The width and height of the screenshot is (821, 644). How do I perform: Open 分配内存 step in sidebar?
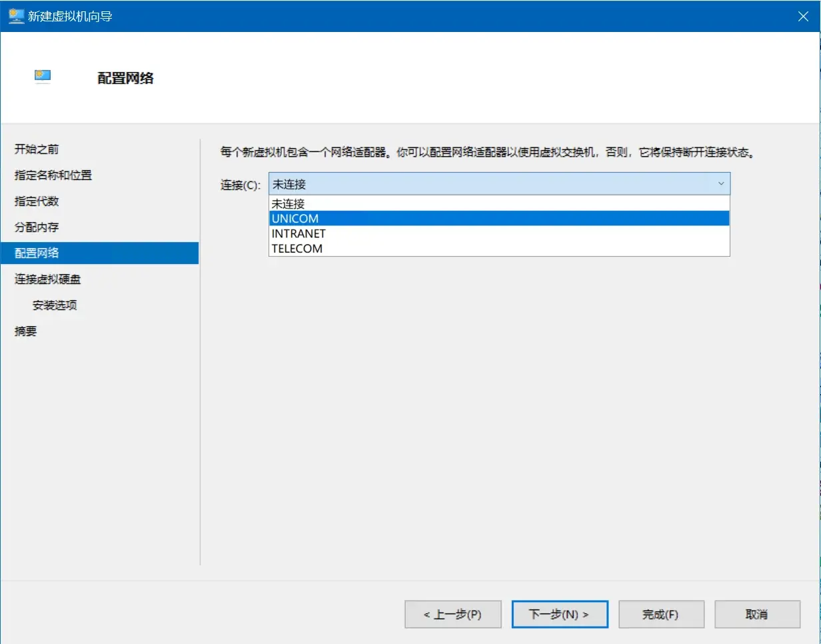coord(37,227)
